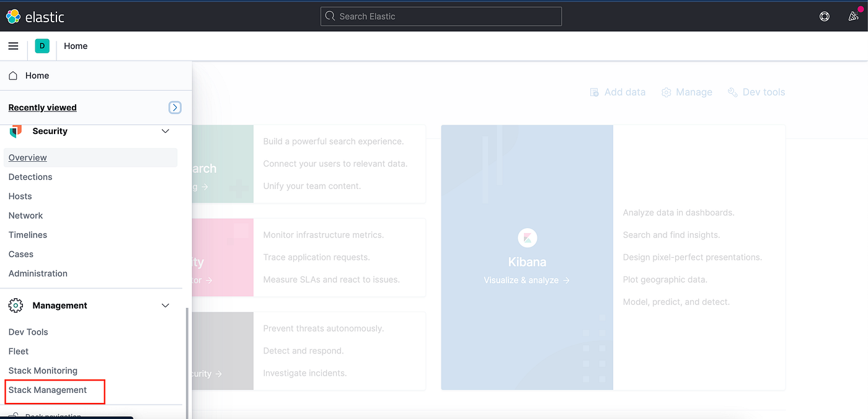
Task: Click the Management gear icon
Action: point(15,305)
